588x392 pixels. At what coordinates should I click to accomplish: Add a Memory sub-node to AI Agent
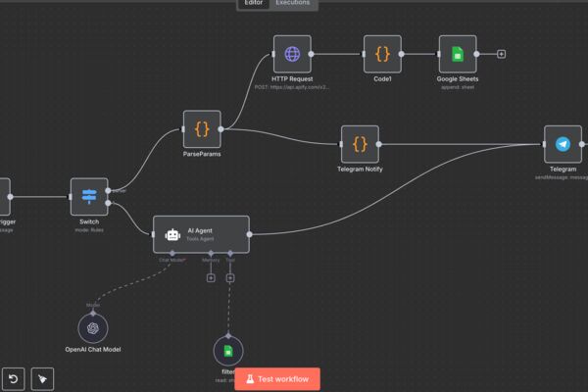[211, 278]
